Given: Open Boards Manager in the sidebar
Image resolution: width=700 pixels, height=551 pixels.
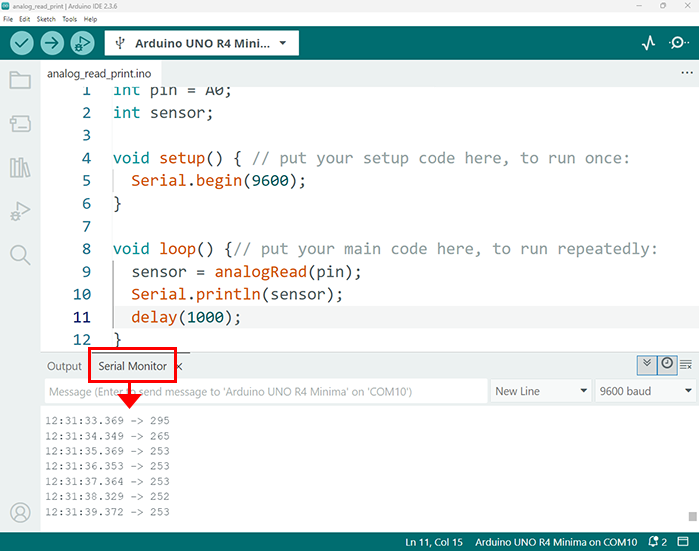Looking at the screenshot, I should tap(20, 124).
